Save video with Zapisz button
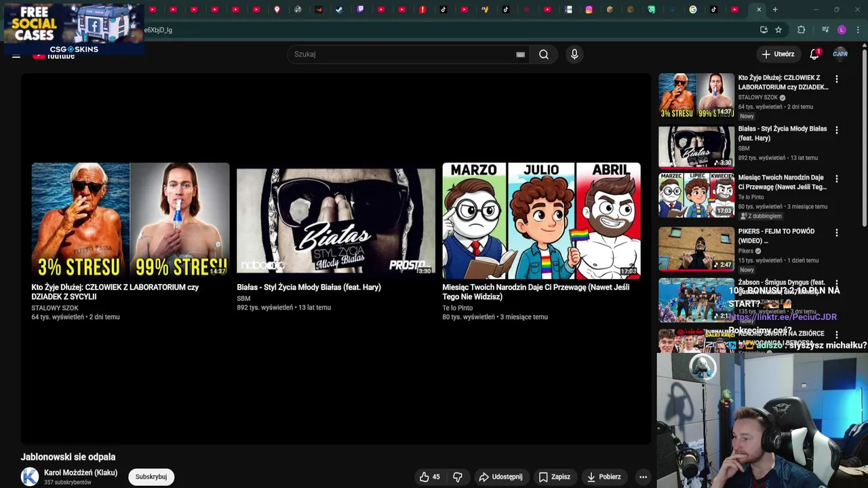This screenshot has width=868, height=488. 554,476
